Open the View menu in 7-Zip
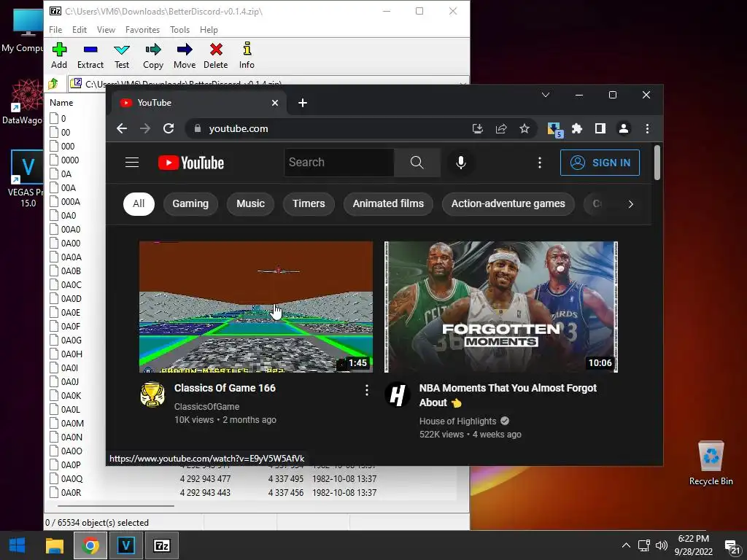Image resolution: width=747 pixels, height=560 pixels. 106,29
